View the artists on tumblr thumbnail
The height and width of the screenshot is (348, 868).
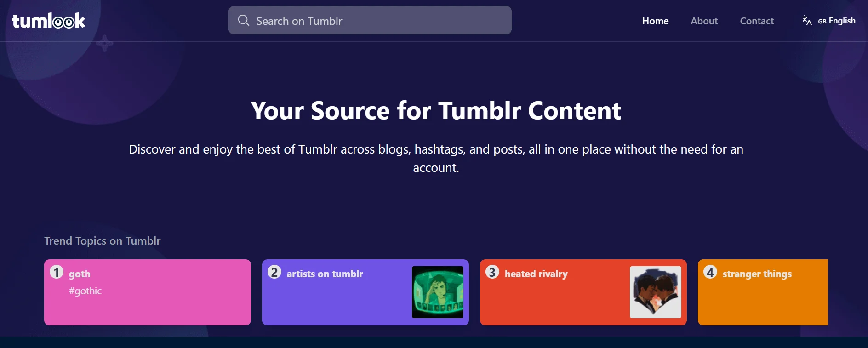[x=438, y=292]
